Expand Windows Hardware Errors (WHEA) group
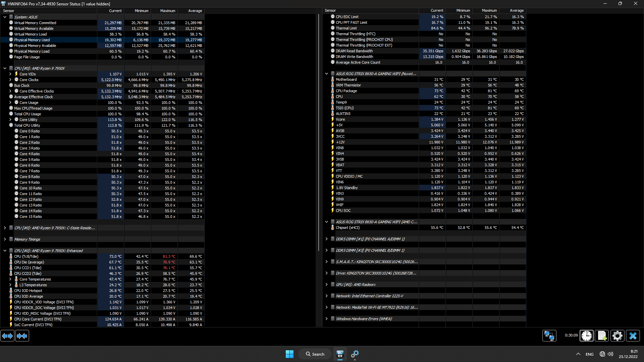 (x=326, y=319)
